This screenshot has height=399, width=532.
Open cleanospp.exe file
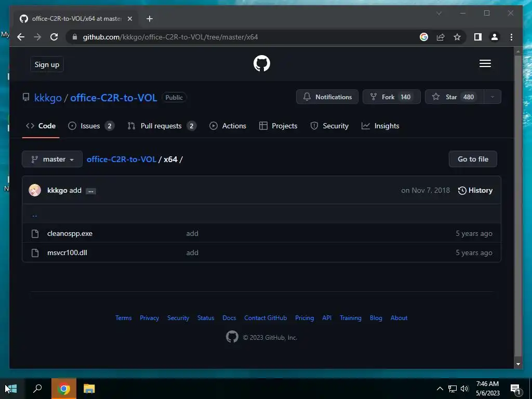point(70,233)
